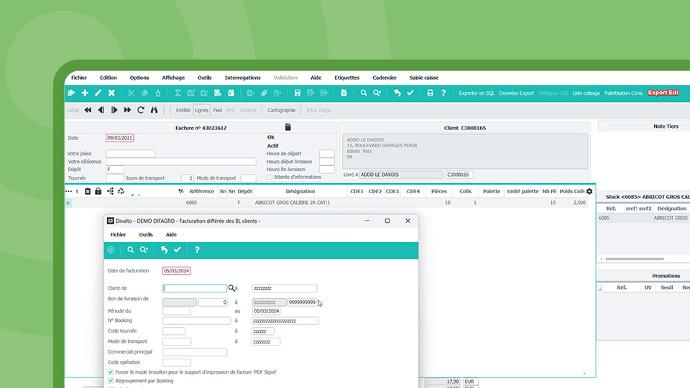Click the refresh arrow in navigation bar

click(141, 110)
